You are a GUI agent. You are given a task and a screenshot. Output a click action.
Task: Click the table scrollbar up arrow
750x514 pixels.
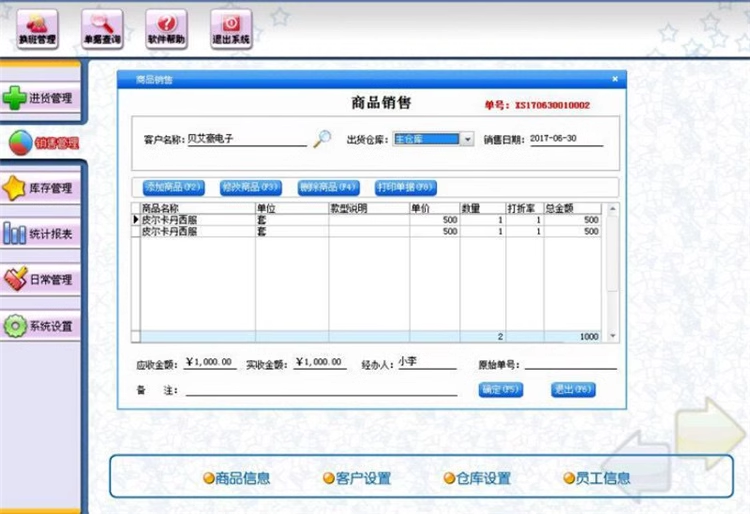point(613,209)
